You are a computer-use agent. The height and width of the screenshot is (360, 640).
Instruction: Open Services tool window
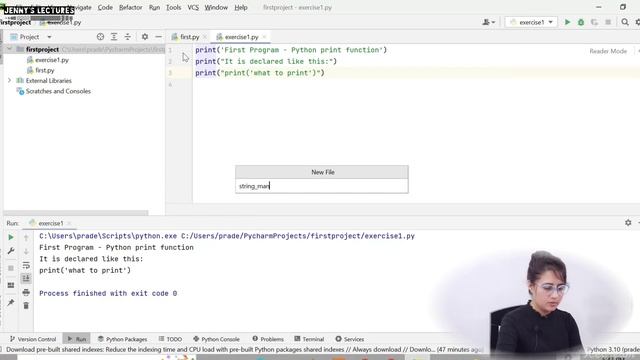[349, 339]
